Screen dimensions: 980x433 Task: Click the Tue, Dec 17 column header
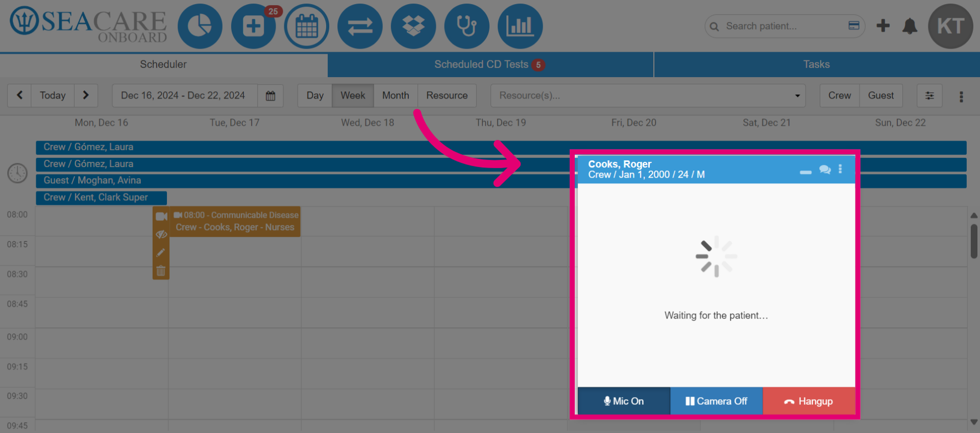[x=235, y=123]
